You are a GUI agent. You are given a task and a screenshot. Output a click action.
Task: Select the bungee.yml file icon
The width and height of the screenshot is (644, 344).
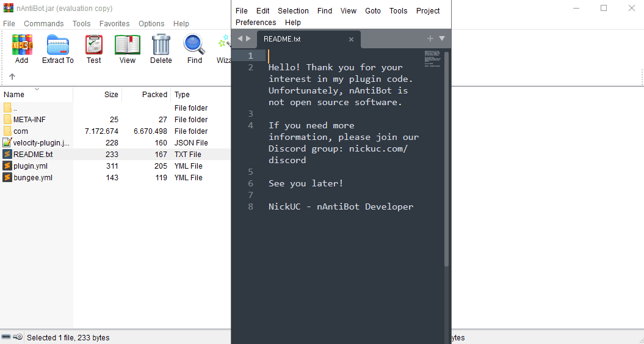(7, 178)
